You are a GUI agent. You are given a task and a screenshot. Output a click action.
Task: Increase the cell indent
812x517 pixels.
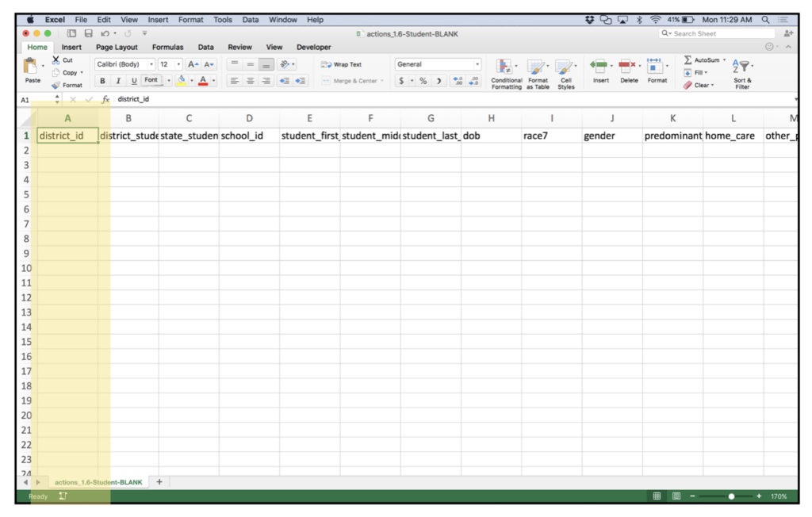click(301, 81)
